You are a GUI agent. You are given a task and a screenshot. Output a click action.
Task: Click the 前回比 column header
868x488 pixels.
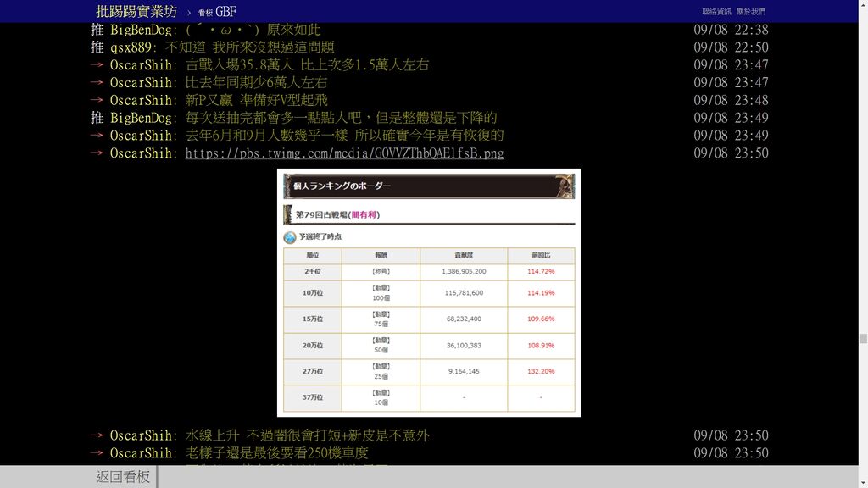pos(540,255)
